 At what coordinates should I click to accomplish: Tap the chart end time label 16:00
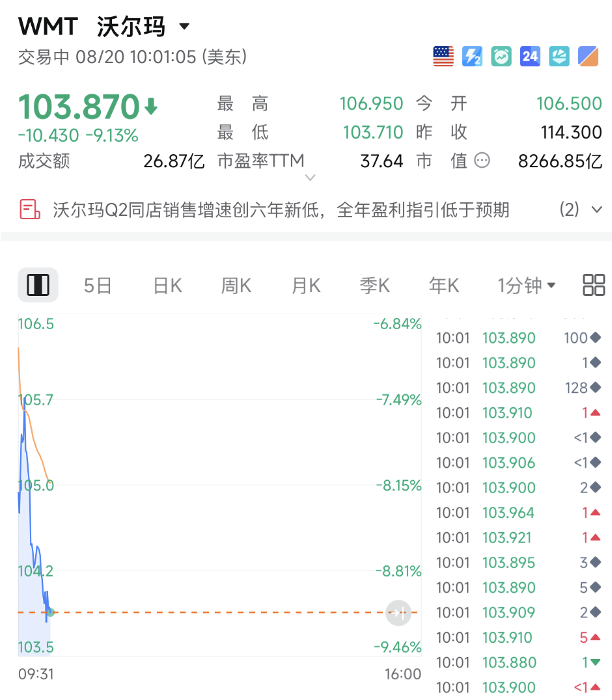(403, 674)
